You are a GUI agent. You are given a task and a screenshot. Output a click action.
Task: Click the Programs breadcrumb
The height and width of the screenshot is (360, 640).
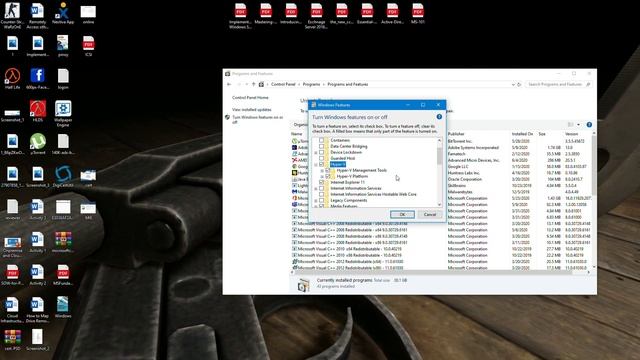click(311, 84)
